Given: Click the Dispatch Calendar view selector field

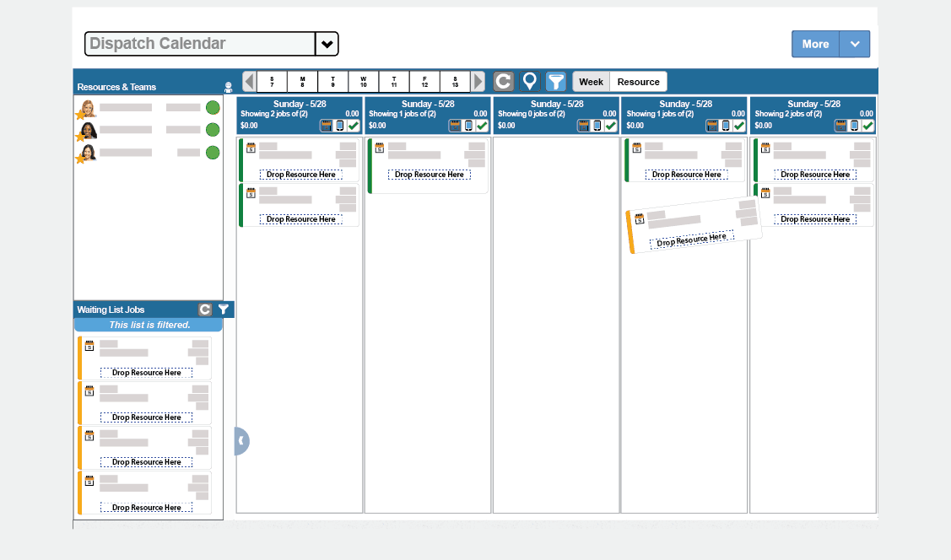Looking at the screenshot, I should (x=200, y=44).
